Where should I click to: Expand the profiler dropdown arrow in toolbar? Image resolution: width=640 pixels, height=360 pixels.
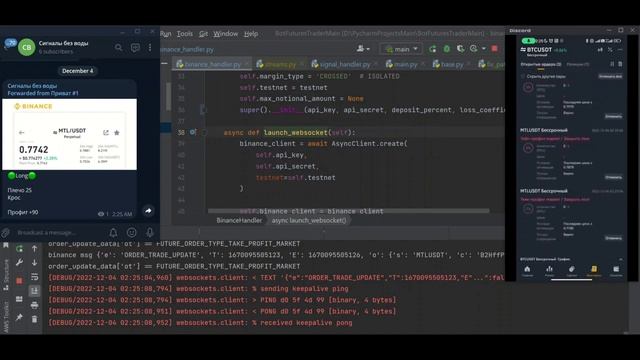click(483, 49)
